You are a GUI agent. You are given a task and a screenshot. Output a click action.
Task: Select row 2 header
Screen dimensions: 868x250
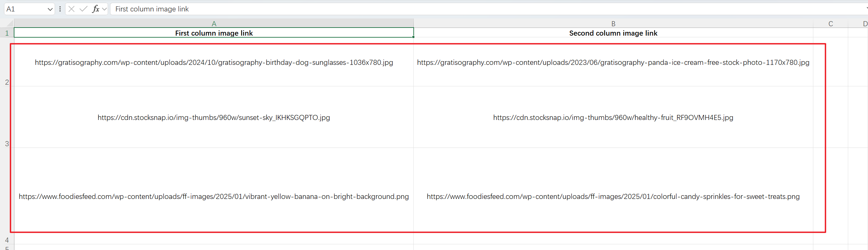[x=7, y=62]
